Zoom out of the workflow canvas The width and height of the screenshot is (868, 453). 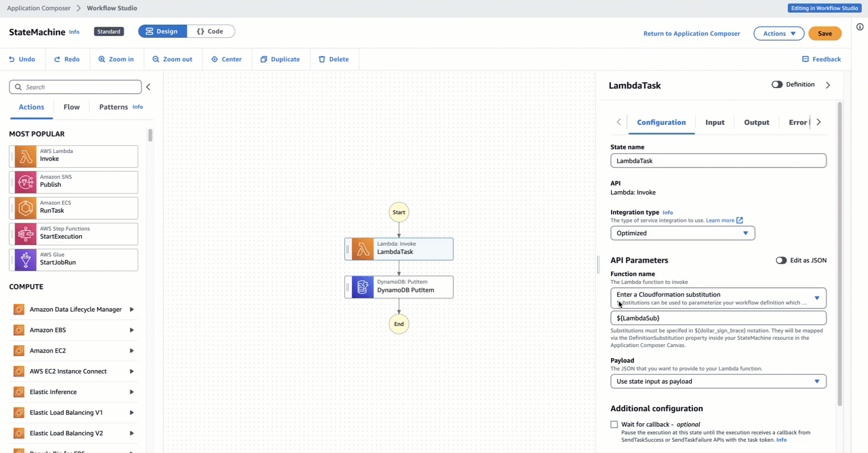tap(172, 59)
